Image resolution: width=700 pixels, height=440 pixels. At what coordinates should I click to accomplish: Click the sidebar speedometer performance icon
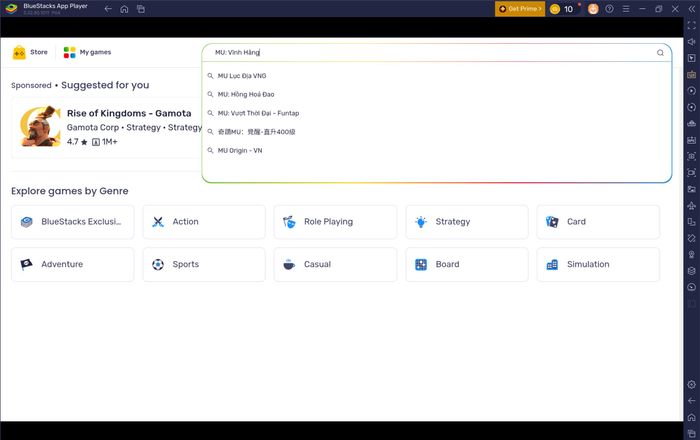(692, 287)
